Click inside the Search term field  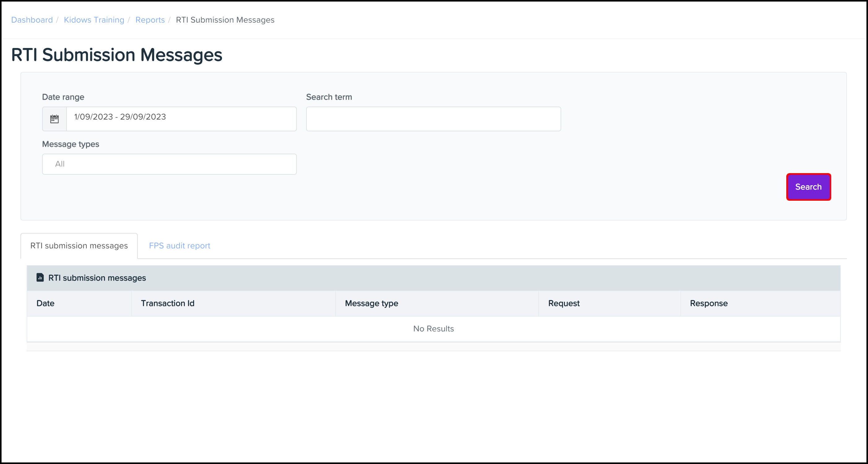(433, 119)
